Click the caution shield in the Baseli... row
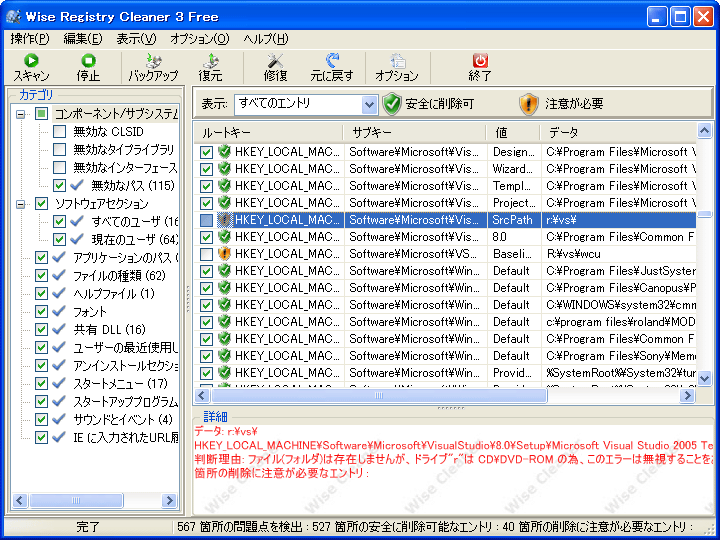Viewport: 720px width, 540px height. pos(224,253)
